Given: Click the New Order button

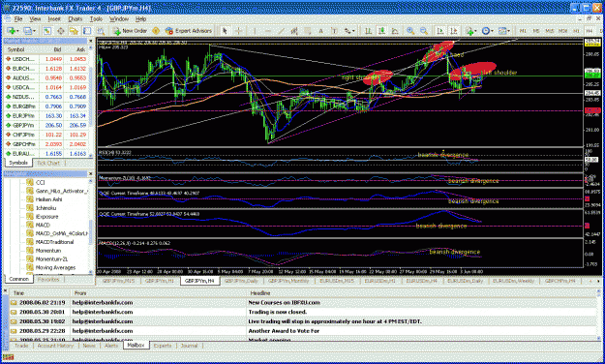Looking at the screenshot, I should (130, 31).
